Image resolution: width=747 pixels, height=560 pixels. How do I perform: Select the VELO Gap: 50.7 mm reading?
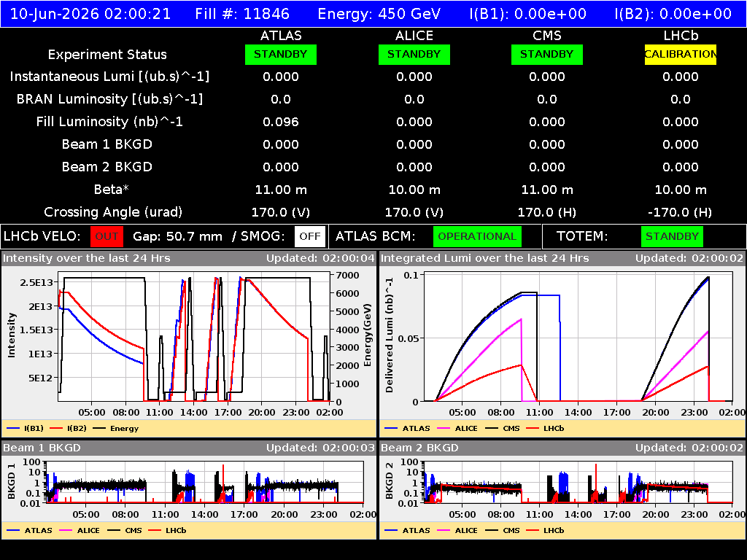pyautogui.click(x=177, y=237)
